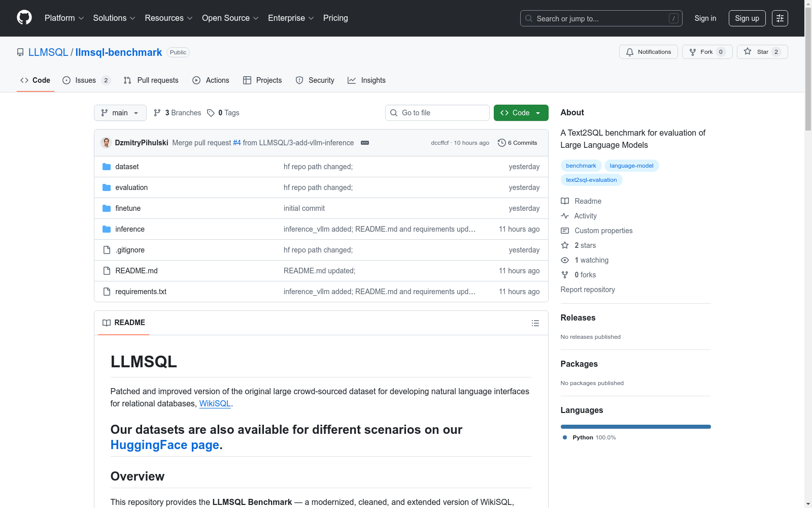Expand the Enterprise menu
The height and width of the screenshot is (508, 812).
291,18
